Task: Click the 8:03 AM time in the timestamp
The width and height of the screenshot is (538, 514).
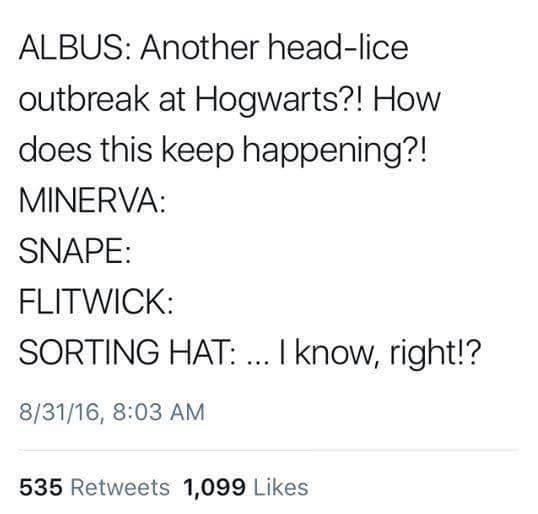Action: pos(158,412)
